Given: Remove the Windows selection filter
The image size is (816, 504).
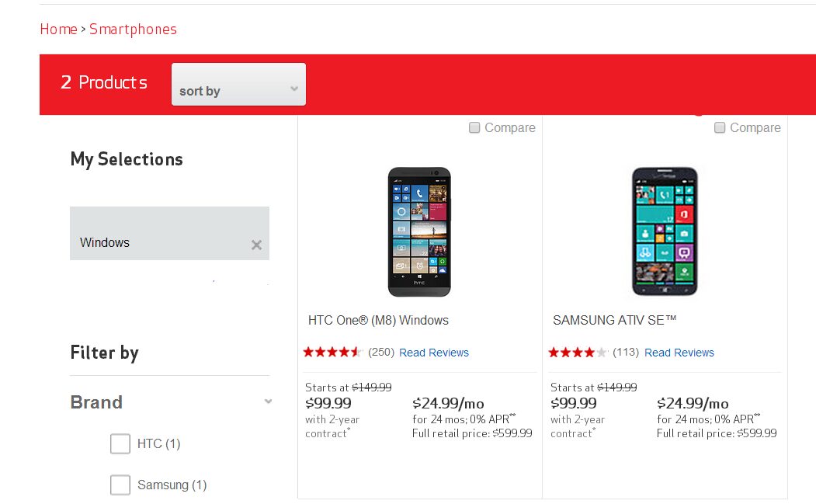Looking at the screenshot, I should pos(256,245).
